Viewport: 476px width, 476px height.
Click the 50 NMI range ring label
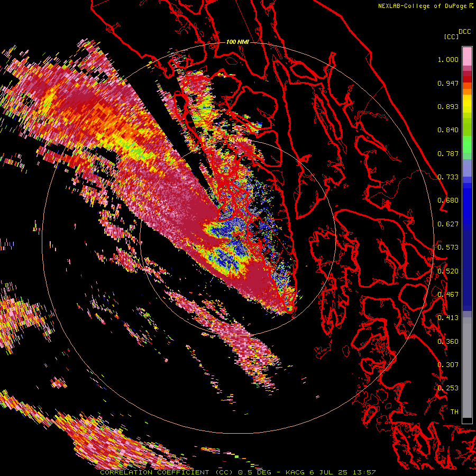[x=237, y=140]
